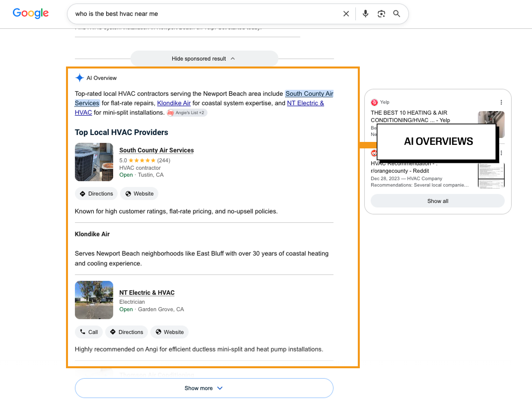Visit South County Air Services Website

tap(139, 194)
